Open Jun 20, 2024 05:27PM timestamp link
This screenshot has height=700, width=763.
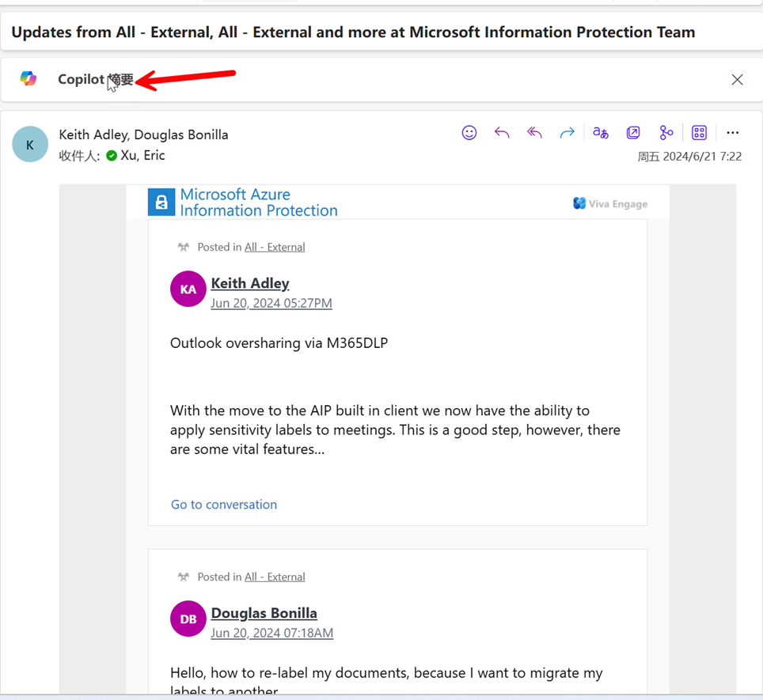(x=271, y=304)
